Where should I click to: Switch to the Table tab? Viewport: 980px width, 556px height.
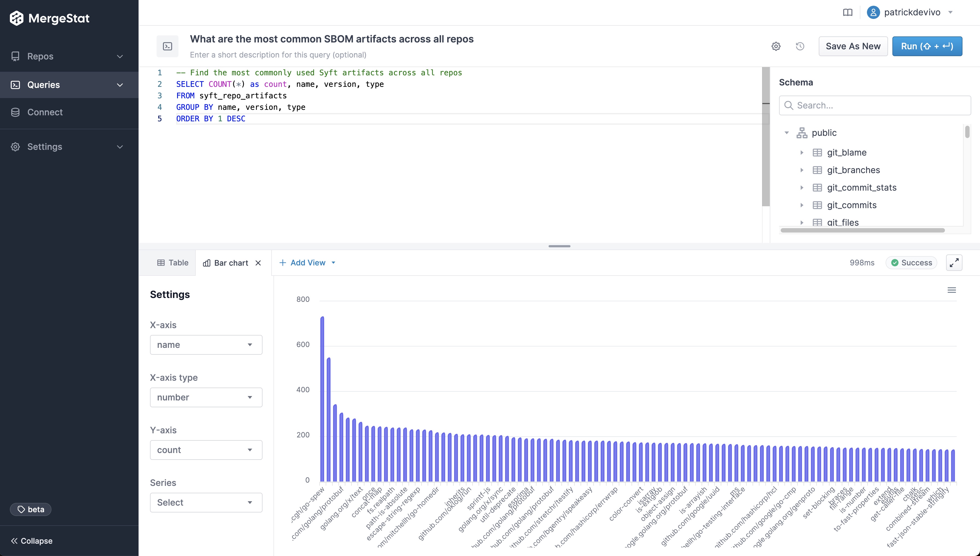coord(173,263)
